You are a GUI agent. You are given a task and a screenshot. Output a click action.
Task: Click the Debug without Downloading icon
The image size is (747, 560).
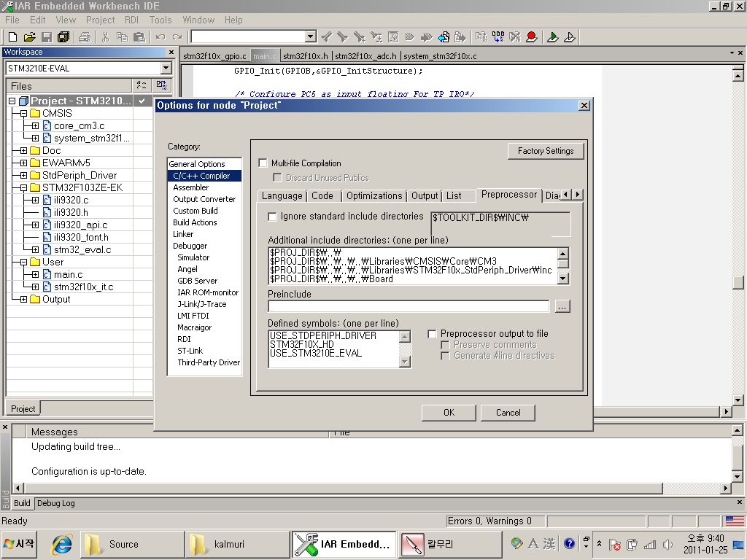[x=569, y=36]
